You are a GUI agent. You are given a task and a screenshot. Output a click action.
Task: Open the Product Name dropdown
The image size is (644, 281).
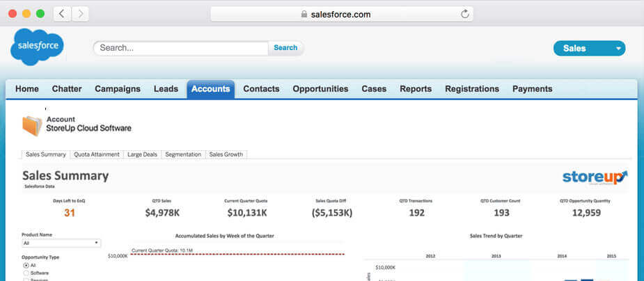click(61, 243)
